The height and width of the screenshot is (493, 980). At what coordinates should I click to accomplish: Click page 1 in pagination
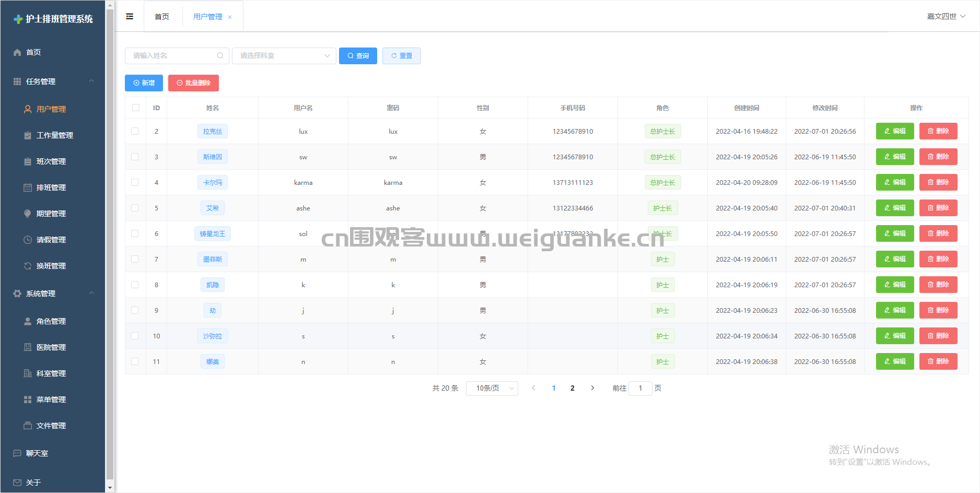click(554, 388)
